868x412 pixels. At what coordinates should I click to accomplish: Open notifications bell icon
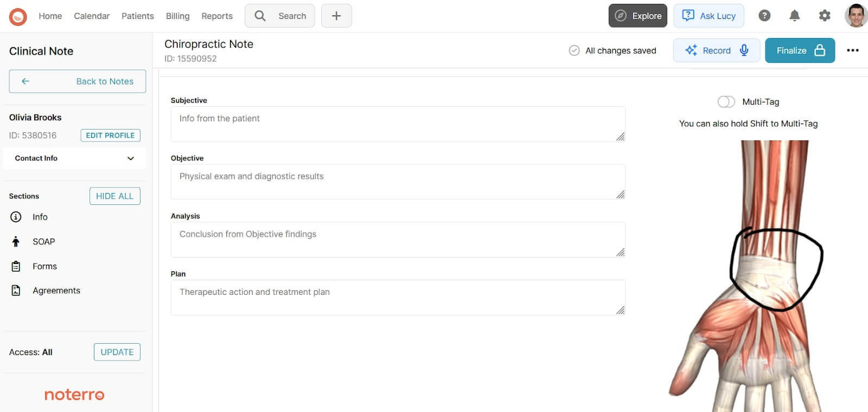794,16
